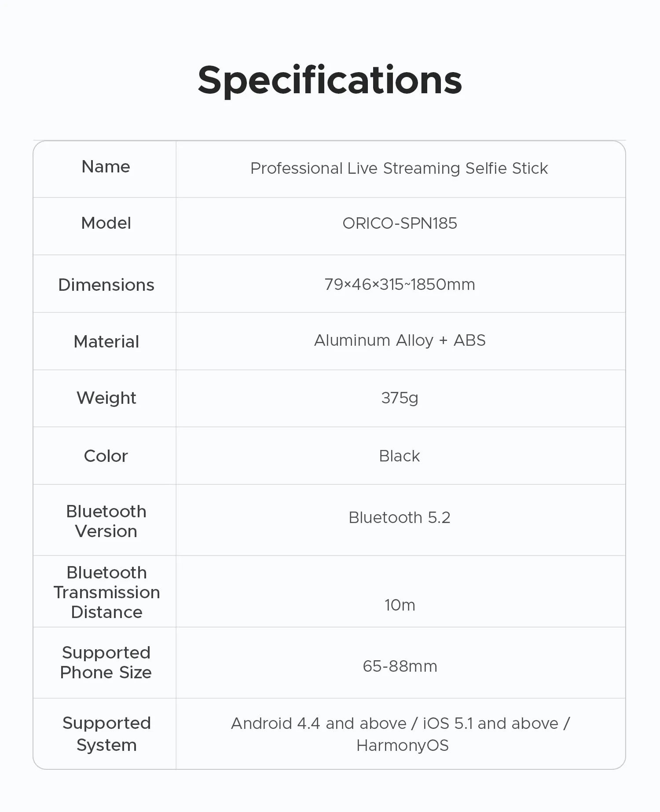
Task: Select the Name row label
Action: [x=106, y=167]
